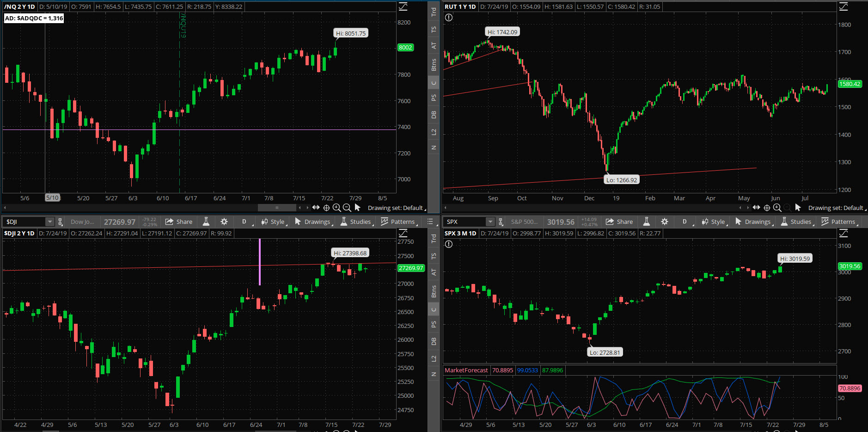The height and width of the screenshot is (432, 868).
Task: Click symbol link icon next to SPX
Action: tap(501, 222)
